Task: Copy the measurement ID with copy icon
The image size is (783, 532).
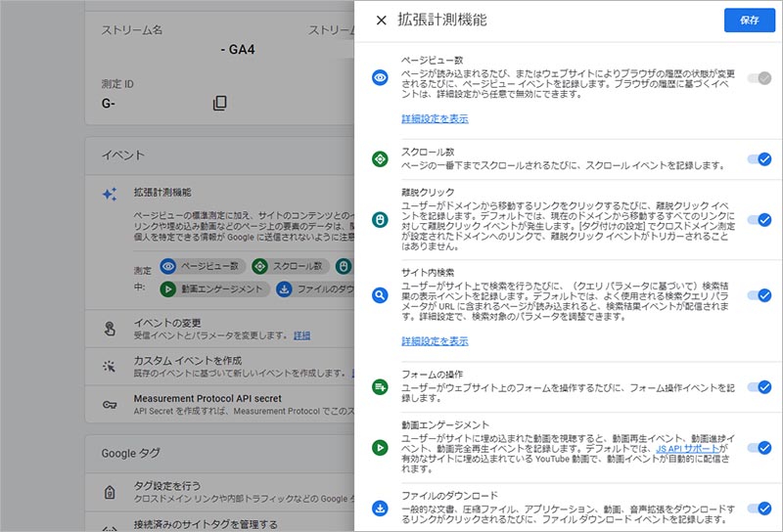Action: point(220,103)
